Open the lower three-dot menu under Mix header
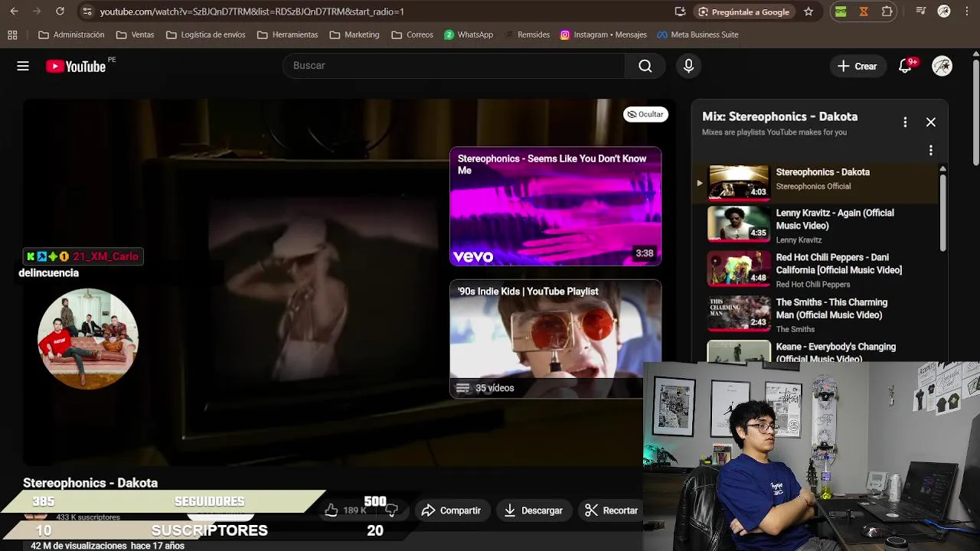Viewport: 980px width, 551px height. coord(931,150)
